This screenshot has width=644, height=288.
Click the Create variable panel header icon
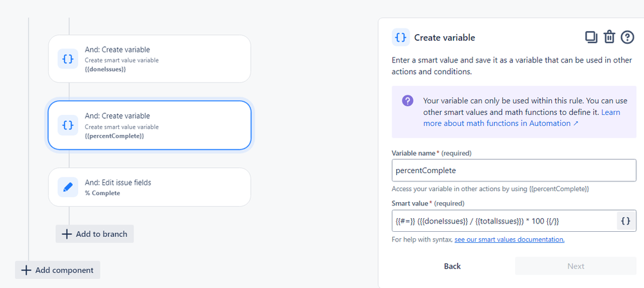coord(401,37)
